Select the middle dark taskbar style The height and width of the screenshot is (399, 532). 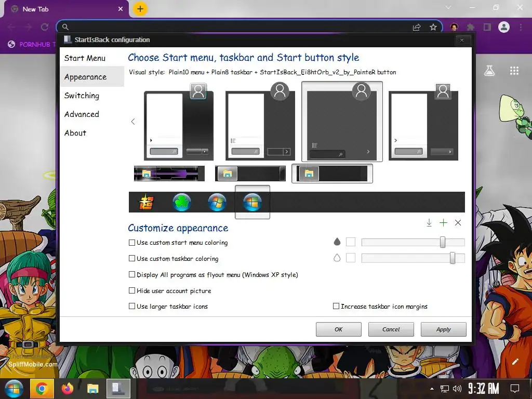click(x=250, y=174)
